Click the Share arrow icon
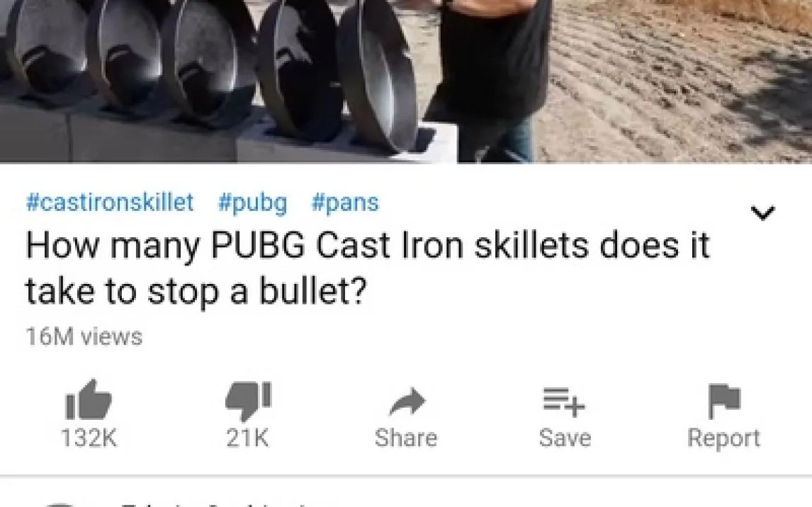This screenshot has width=812, height=507. point(407,402)
